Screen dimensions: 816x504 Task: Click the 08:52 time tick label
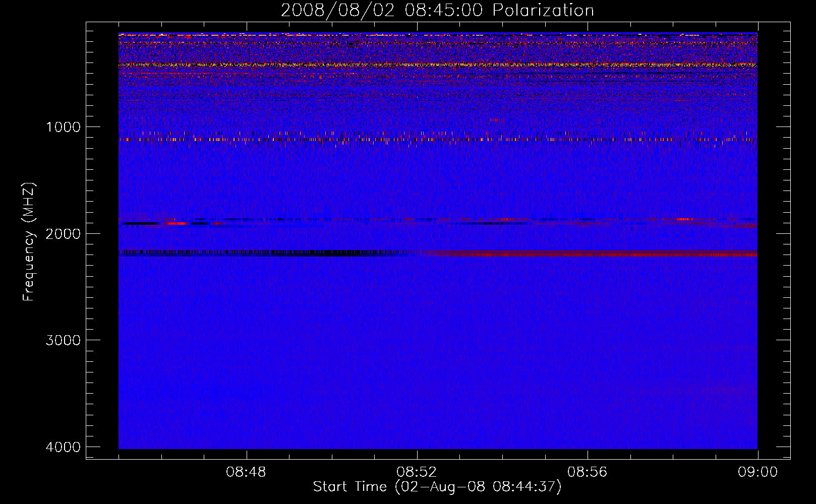click(417, 472)
